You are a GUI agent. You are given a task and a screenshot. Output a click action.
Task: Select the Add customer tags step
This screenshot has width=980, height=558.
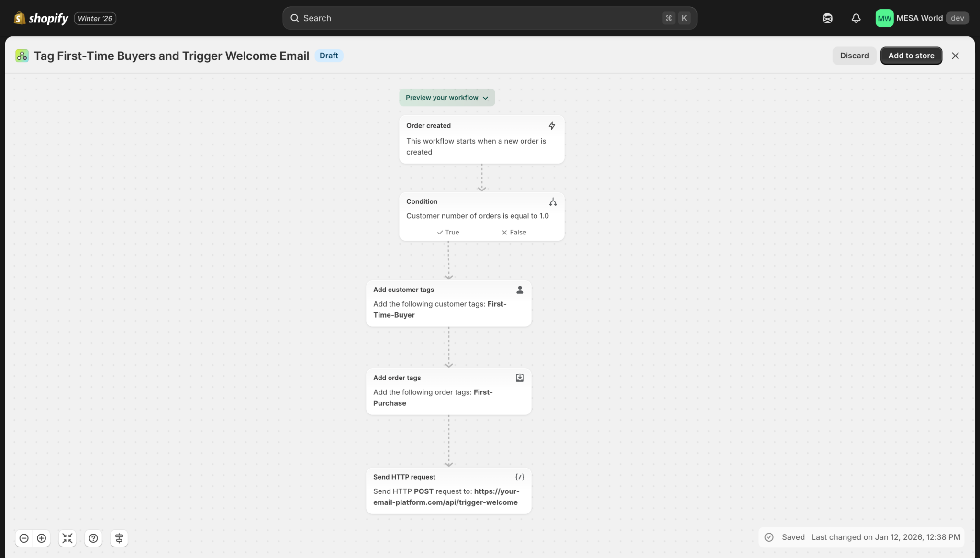[448, 303]
